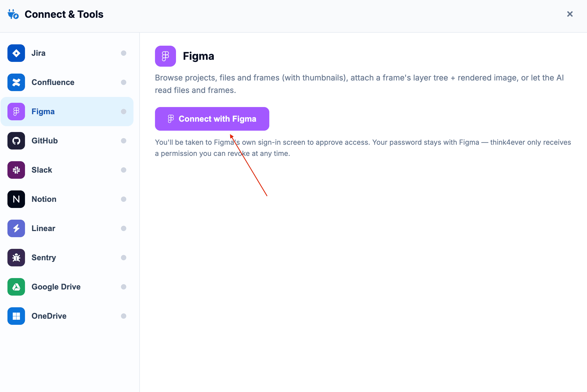Viewport: 587px width, 392px height.
Task: Click the status dot next to GitHub
Action: (x=124, y=141)
